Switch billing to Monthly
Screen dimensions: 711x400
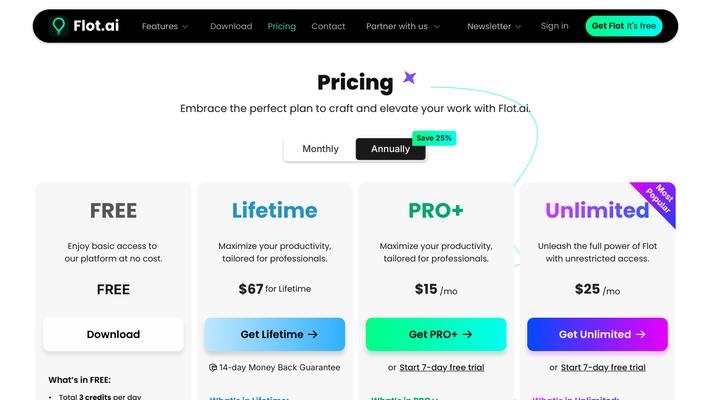320,149
